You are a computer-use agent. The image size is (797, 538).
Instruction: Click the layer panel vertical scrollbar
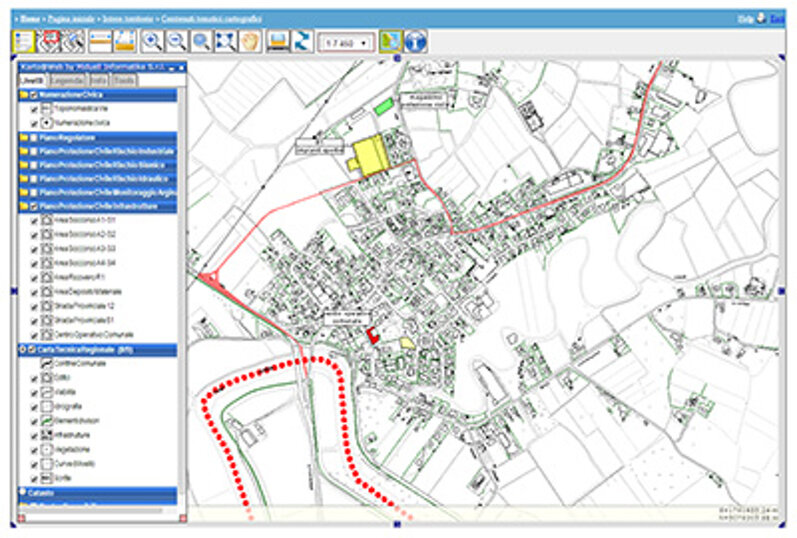(183, 300)
